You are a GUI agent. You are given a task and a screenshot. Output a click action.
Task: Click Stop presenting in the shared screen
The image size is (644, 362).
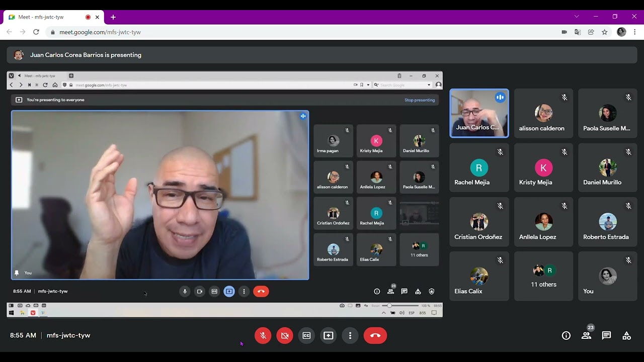pos(420,100)
